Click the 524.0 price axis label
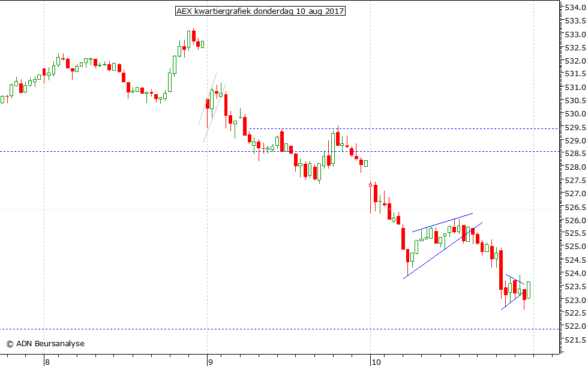Screen dimensions: 588x366 coord(575,274)
